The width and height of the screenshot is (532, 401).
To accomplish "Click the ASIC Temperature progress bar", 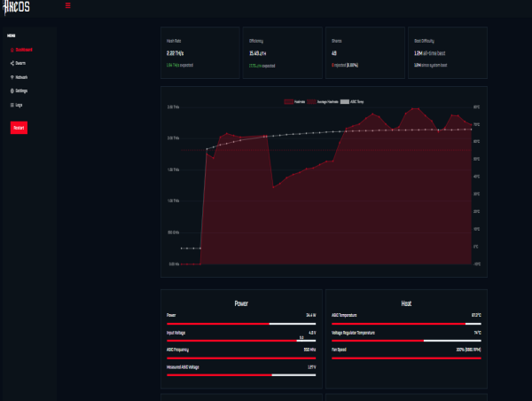I will (406, 324).
